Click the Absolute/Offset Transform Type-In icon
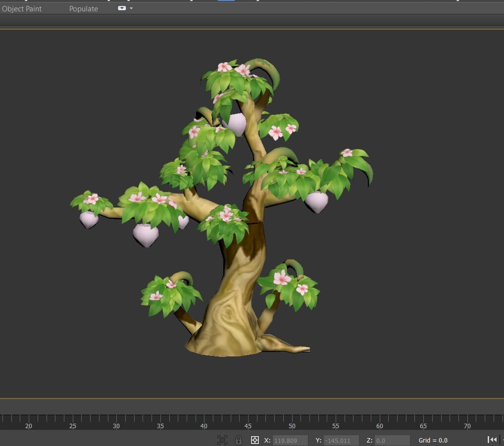 tap(254, 440)
